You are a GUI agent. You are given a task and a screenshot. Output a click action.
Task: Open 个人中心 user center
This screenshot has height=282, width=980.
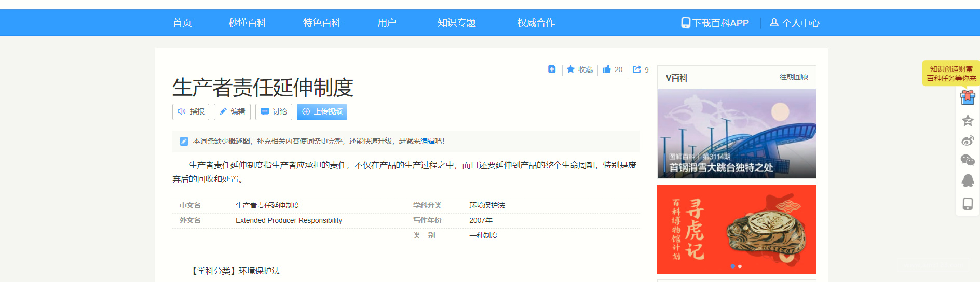(x=801, y=23)
